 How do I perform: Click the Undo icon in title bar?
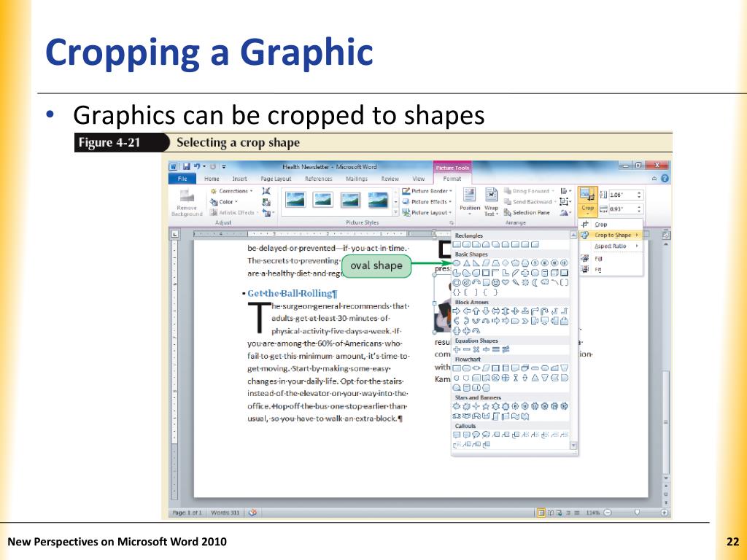(x=197, y=166)
